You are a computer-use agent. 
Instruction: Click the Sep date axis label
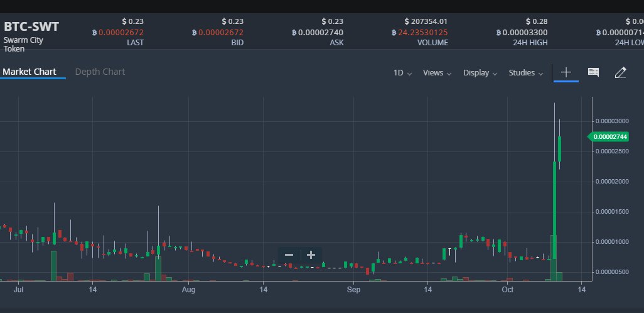353,290
